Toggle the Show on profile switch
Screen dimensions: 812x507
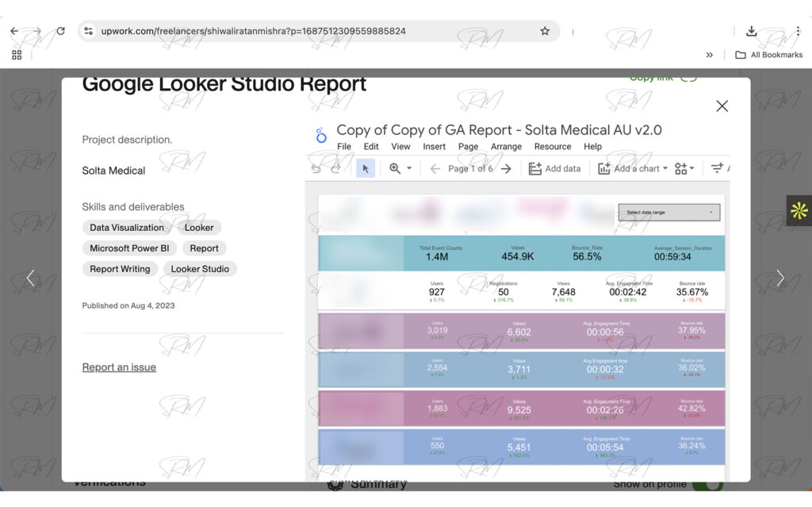pos(707,486)
